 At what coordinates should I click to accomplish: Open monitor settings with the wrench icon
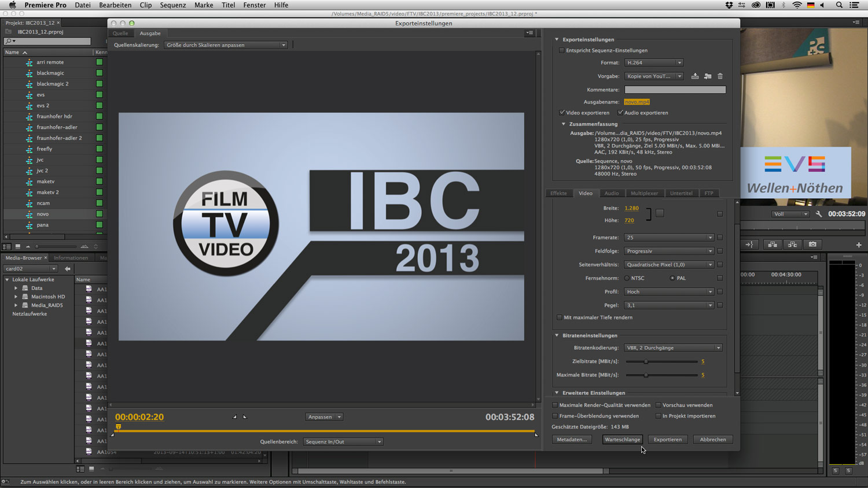[x=819, y=214]
